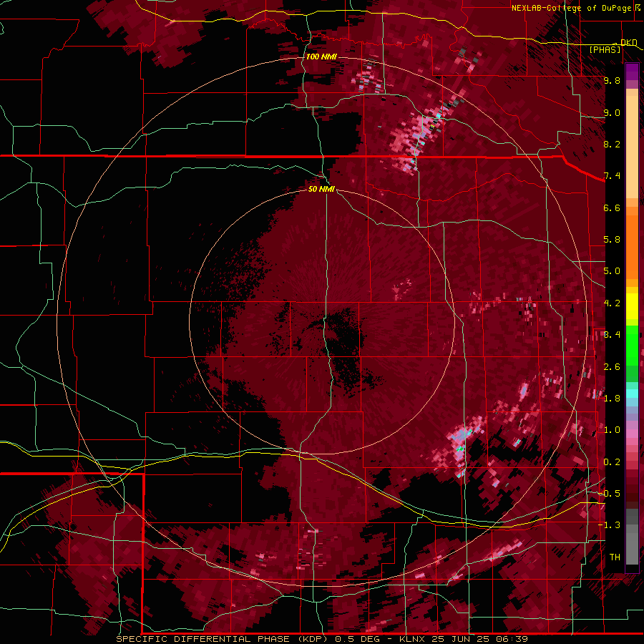Click the bright green segment of the color bar
Image resolution: width=644 pixels, height=644 pixels.
click(632, 346)
